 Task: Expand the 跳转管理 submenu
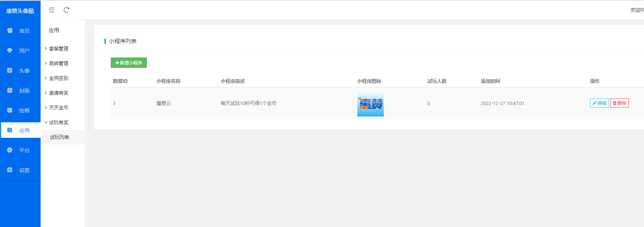pos(63,63)
